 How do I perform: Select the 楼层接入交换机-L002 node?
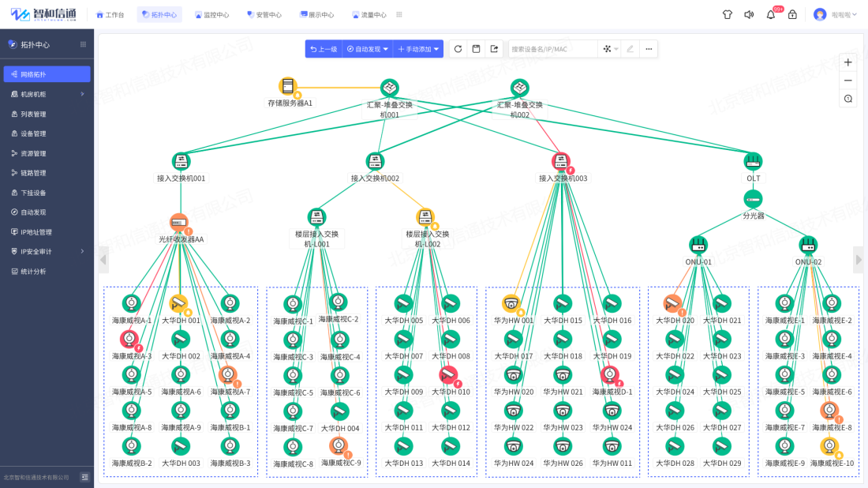425,216
